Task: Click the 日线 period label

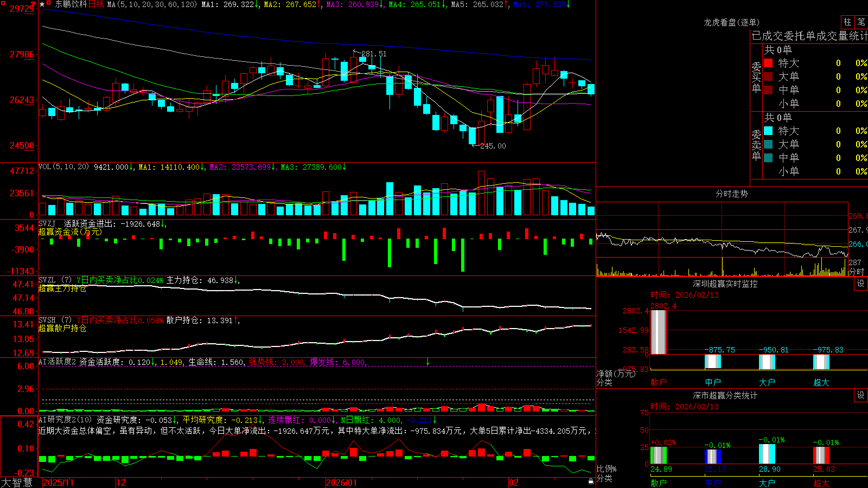Action: tap(96, 4)
